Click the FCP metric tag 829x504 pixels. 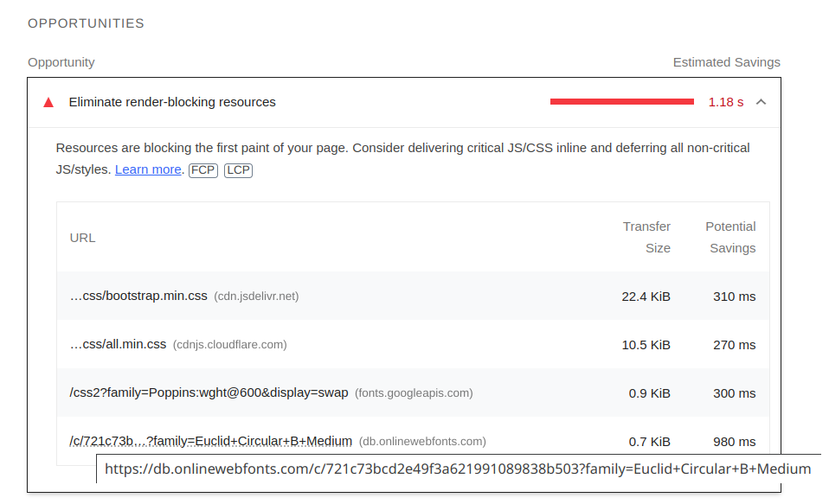tap(202, 170)
